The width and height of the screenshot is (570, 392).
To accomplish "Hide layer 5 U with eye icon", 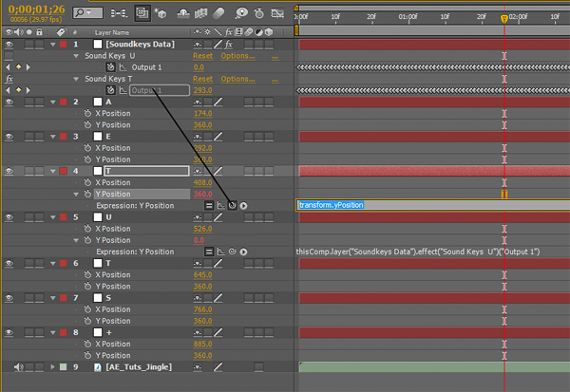I will (9, 217).
